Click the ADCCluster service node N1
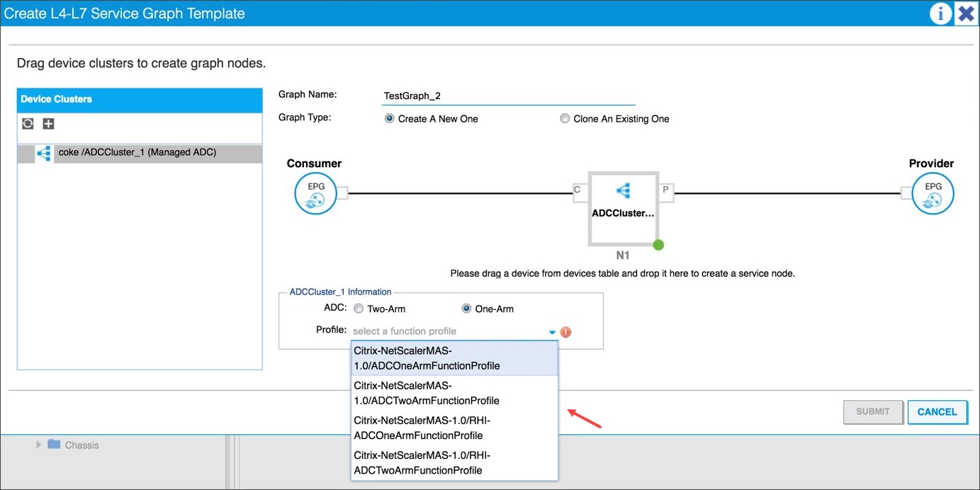This screenshot has height=490, width=980. pos(623,208)
